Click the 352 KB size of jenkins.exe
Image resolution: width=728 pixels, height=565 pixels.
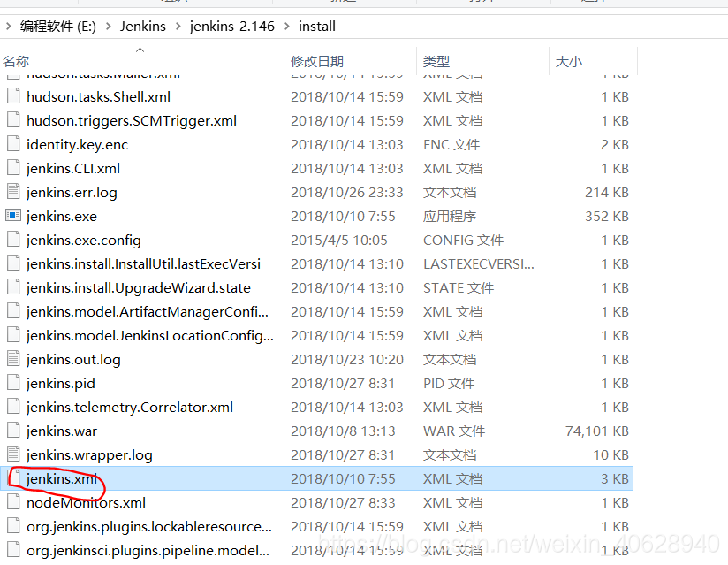pyautogui.click(x=607, y=216)
